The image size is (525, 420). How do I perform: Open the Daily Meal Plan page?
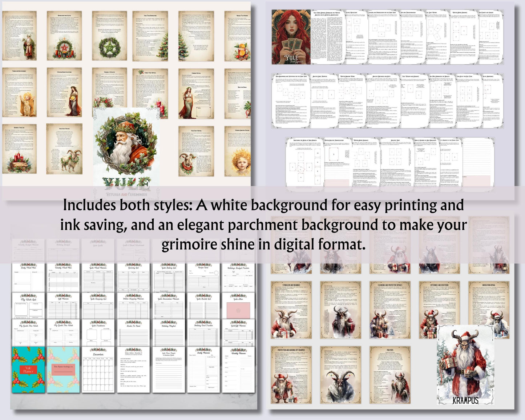(x=28, y=277)
